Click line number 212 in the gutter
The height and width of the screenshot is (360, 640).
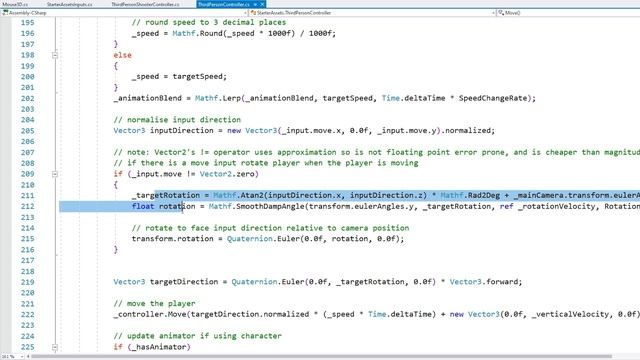27,207
